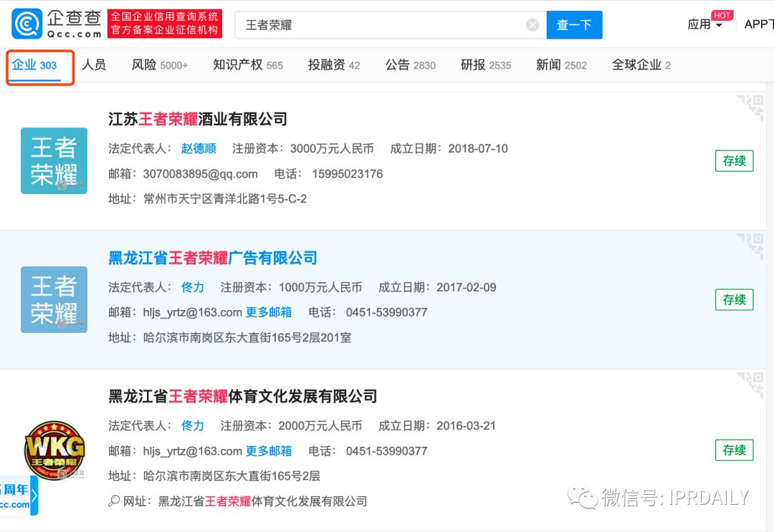Open the 全球企业 2 tab

[x=641, y=64]
